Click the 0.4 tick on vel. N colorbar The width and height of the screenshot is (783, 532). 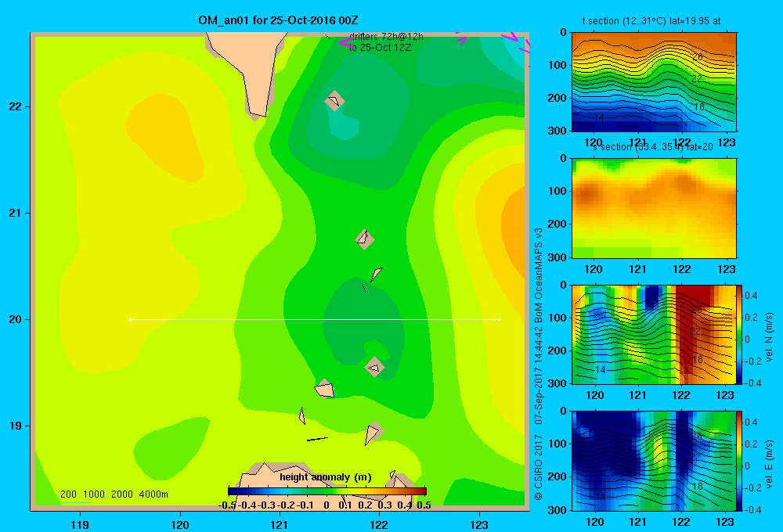pyautogui.click(x=751, y=296)
